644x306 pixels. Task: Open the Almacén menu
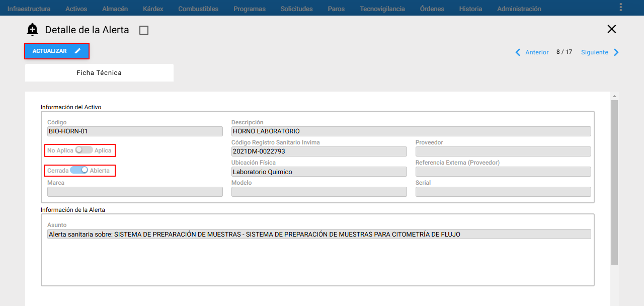(115, 9)
